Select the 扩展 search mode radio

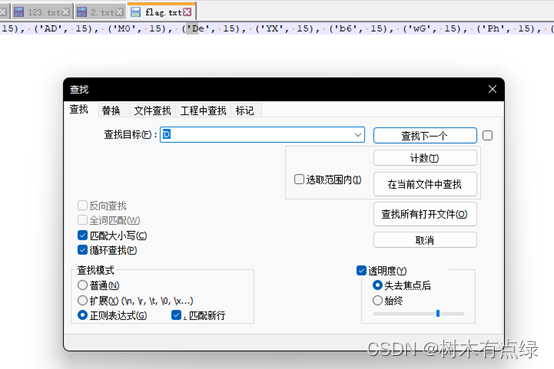82,300
